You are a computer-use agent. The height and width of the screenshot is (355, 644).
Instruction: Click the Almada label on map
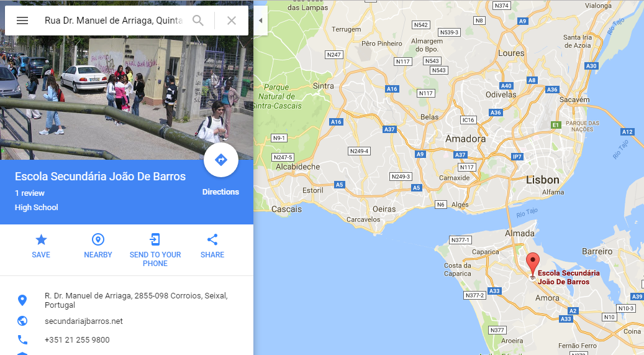(x=520, y=233)
